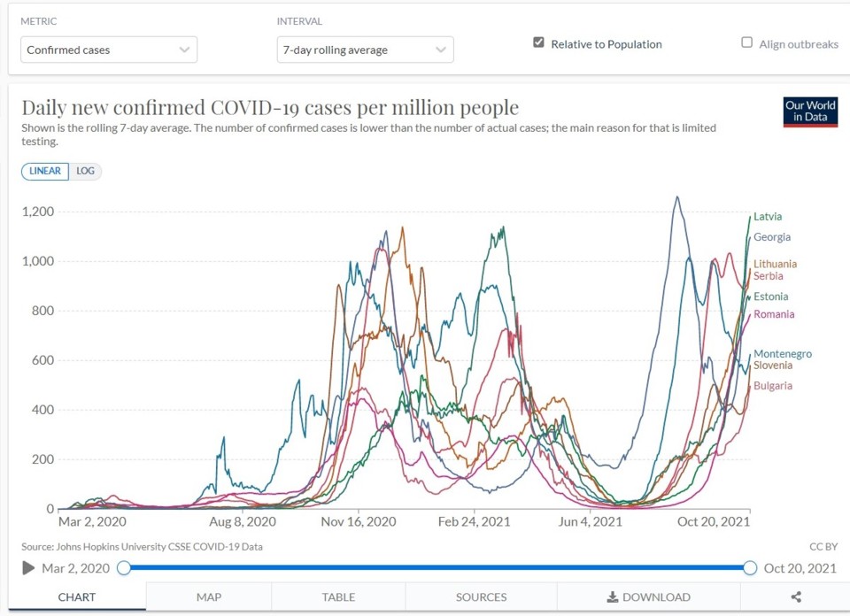Click the timeline end handle
Viewport: 850px width, 616px height.
click(x=750, y=568)
